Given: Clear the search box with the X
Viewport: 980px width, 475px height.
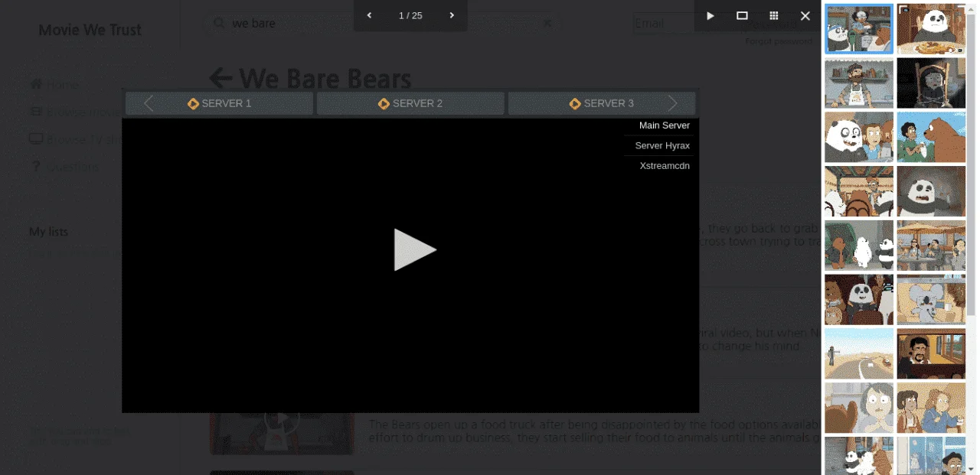Looking at the screenshot, I should 547,23.
